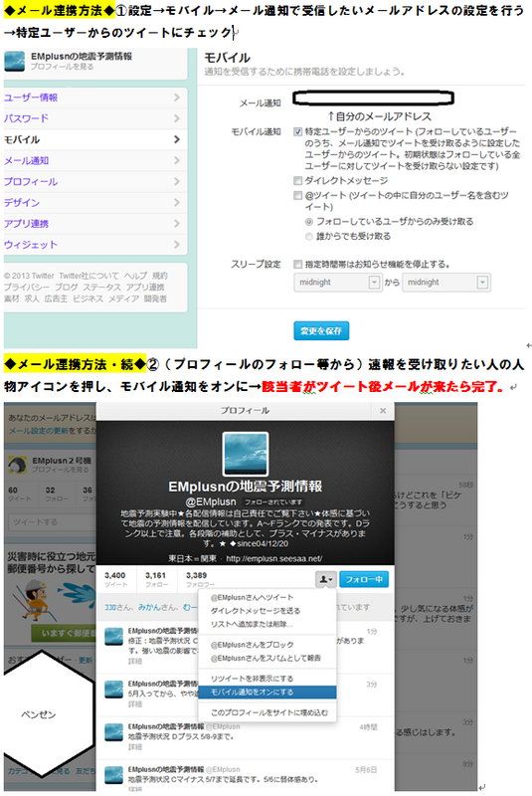Open the http://emplusn.seesaa.net/ link
The width and height of the screenshot is (532, 796).
[x=273, y=558]
